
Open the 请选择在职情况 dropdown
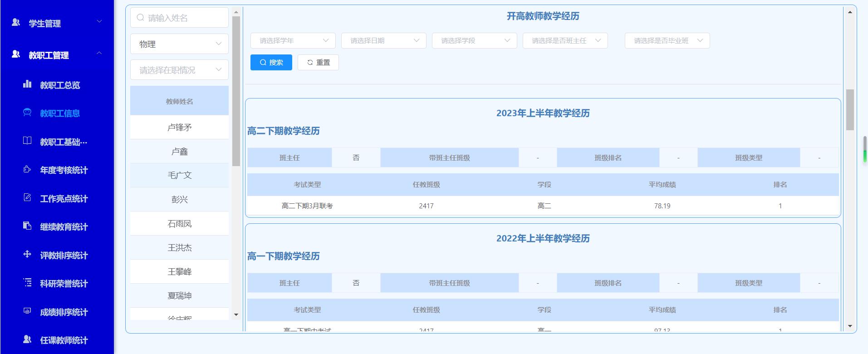179,70
